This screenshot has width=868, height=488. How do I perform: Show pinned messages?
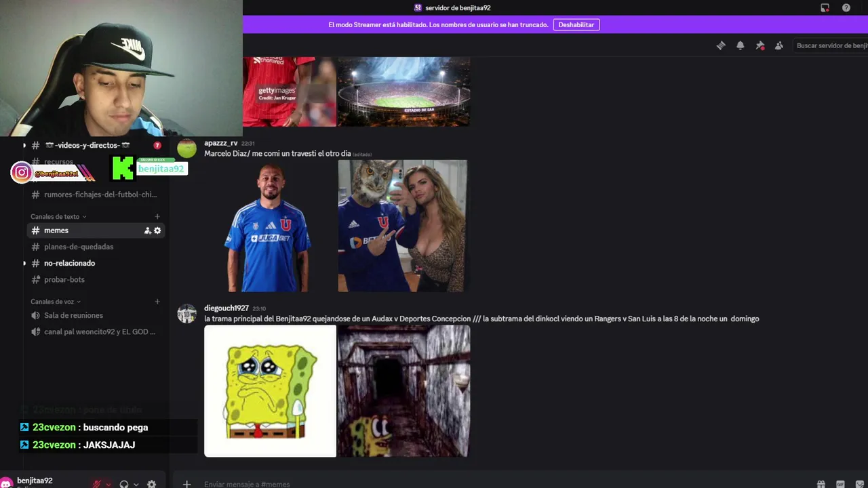[760, 45]
